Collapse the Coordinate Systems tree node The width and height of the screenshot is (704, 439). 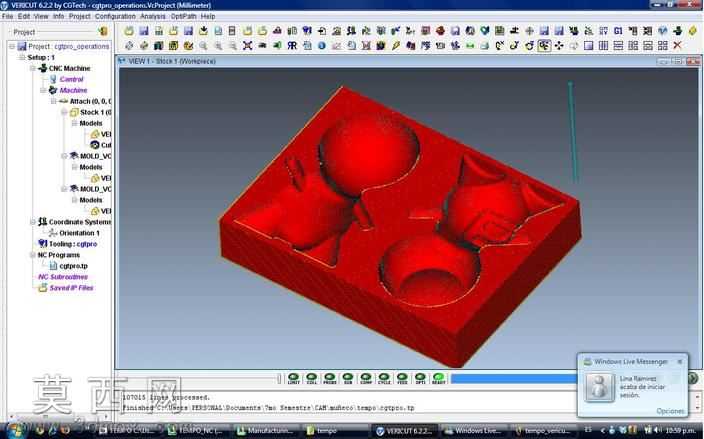coord(33,222)
